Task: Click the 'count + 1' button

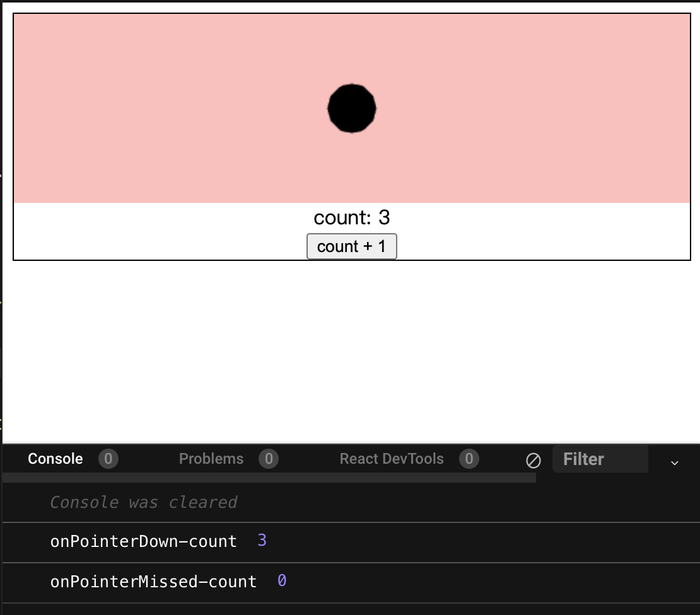Action: (352, 246)
